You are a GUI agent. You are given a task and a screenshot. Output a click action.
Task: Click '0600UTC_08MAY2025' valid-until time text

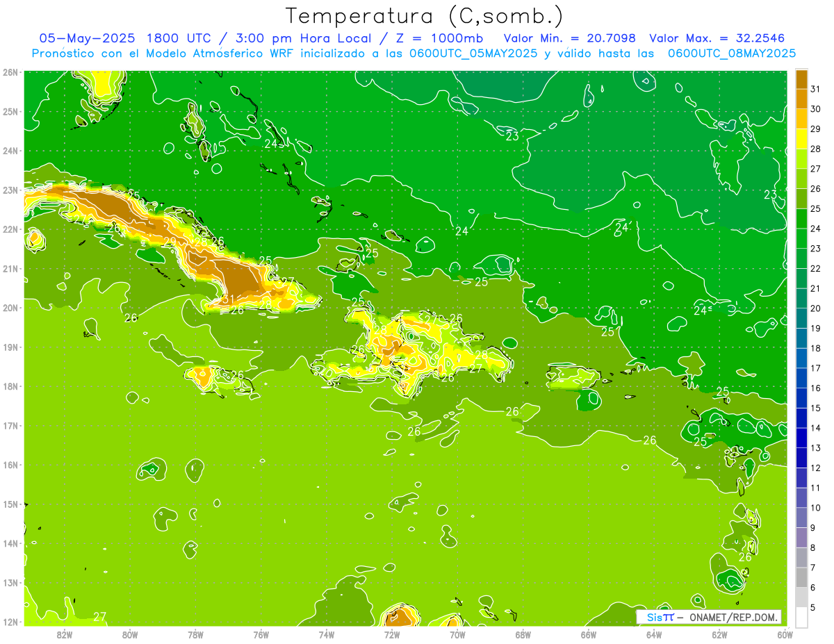(x=732, y=53)
